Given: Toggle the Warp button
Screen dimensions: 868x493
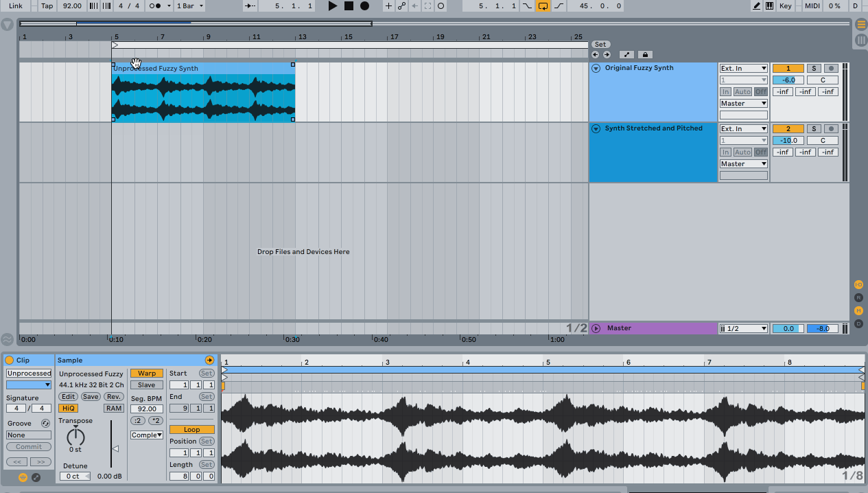Looking at the screenshot, I should (x=147, y=374).
